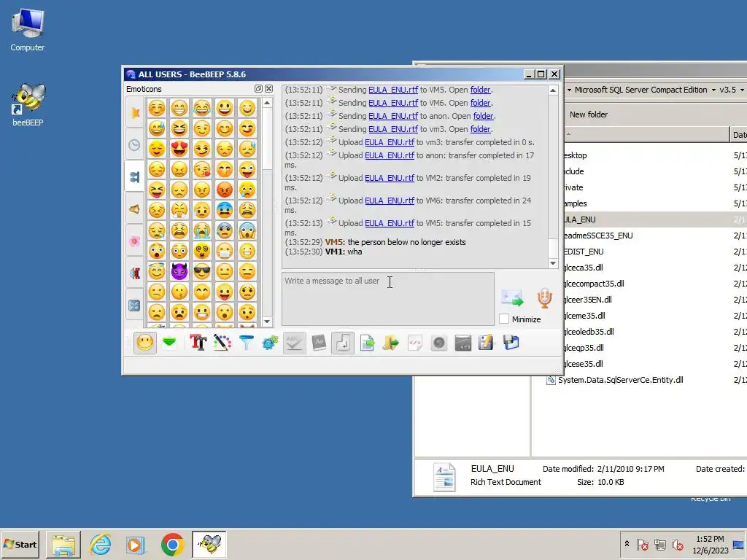
Task: Toggle the Enter key sends message button
Action: click(343, 343)
